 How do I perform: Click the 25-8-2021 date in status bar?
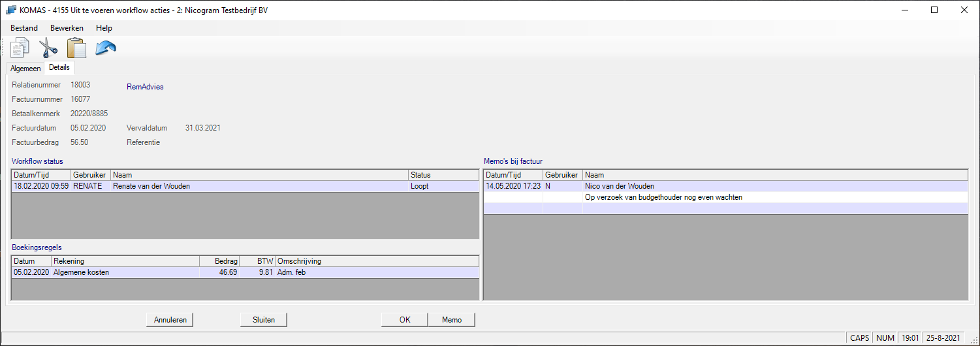click(945, 338)
